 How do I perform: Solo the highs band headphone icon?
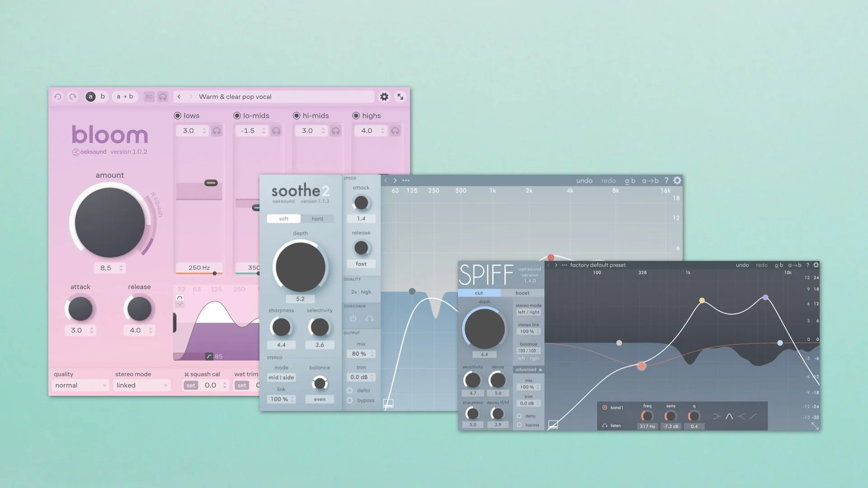[x=395, y=131]
